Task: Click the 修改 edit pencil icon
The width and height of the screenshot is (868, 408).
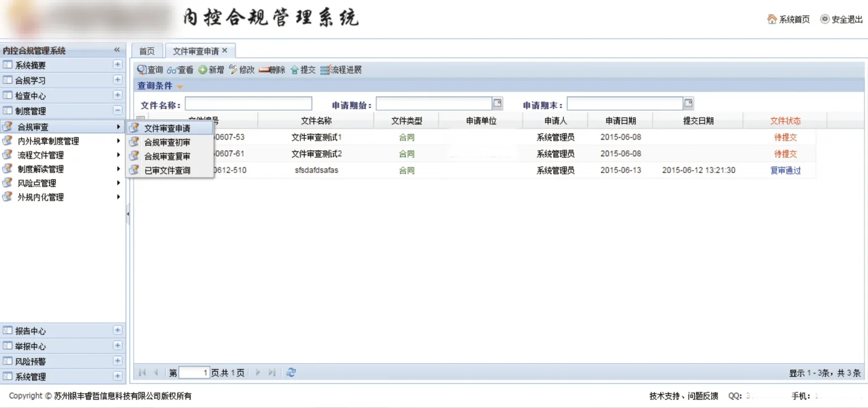Action: click(x=233, y=70)
